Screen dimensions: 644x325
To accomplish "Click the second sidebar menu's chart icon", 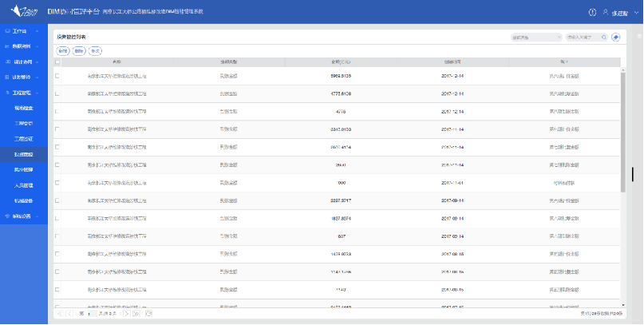I will pos(7,46).
